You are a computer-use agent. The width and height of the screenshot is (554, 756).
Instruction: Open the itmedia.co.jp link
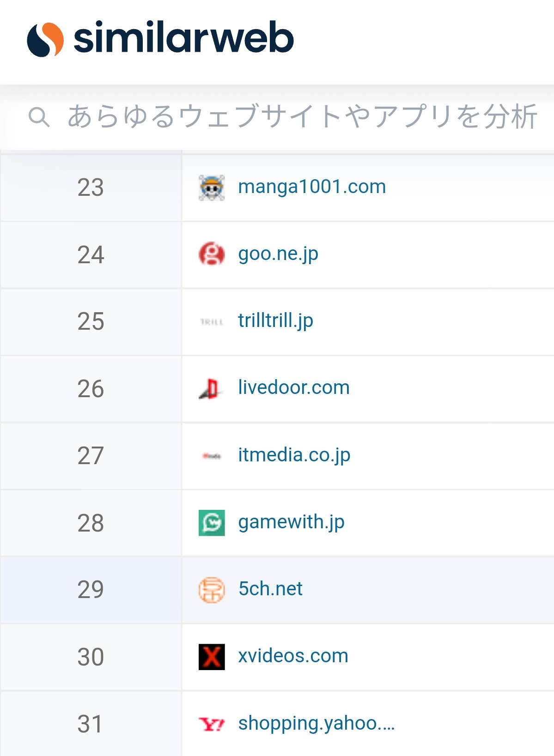pos(294,455)
